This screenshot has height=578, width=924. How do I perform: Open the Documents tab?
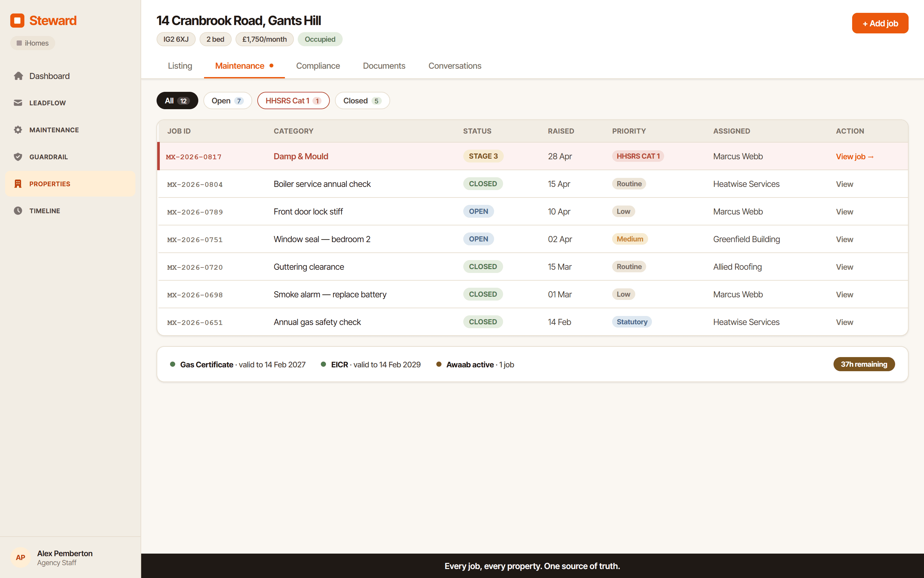pos(384,66)
